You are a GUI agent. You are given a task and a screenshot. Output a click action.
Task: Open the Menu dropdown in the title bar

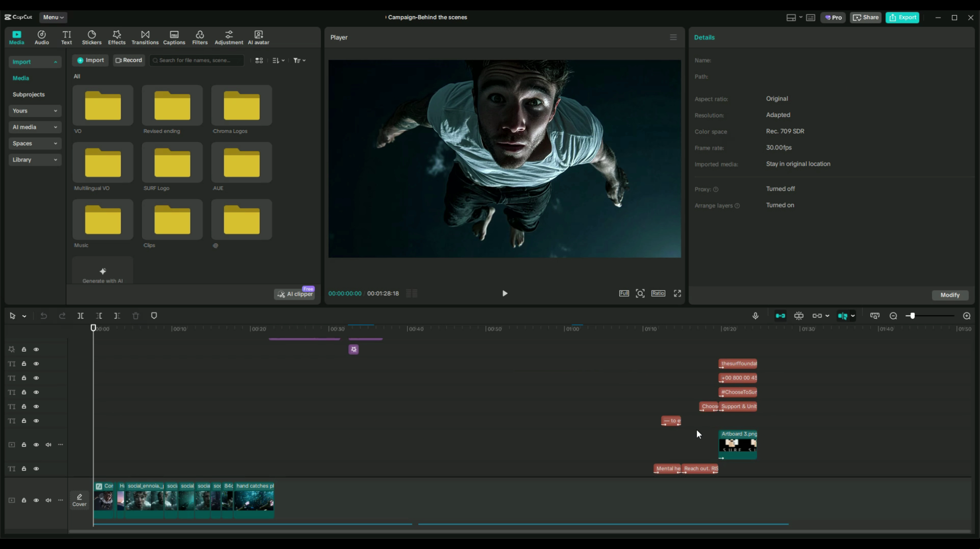pyautogui.click(x=53, y=17)
